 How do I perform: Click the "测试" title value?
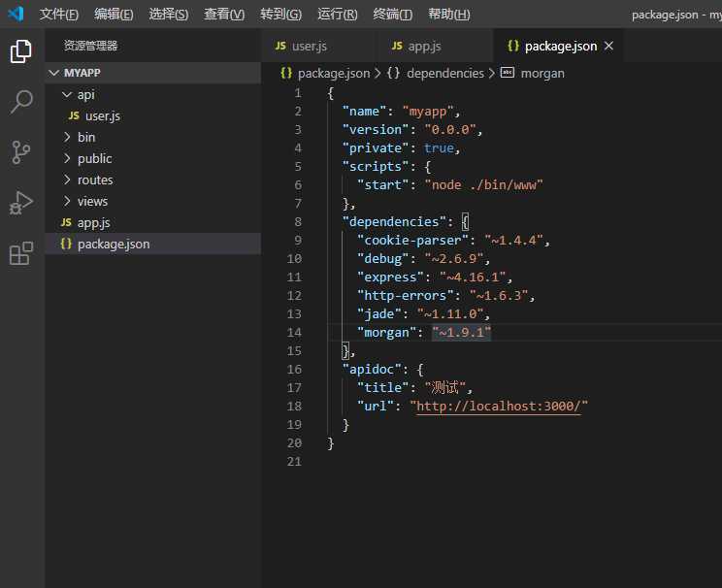coord(444,387)
